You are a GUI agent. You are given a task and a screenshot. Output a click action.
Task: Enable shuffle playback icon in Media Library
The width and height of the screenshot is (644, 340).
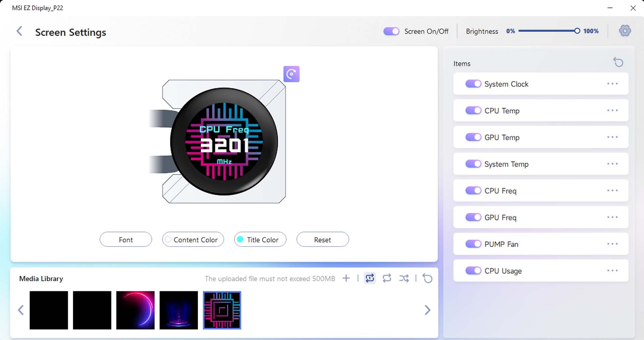[x=404, y=278]
